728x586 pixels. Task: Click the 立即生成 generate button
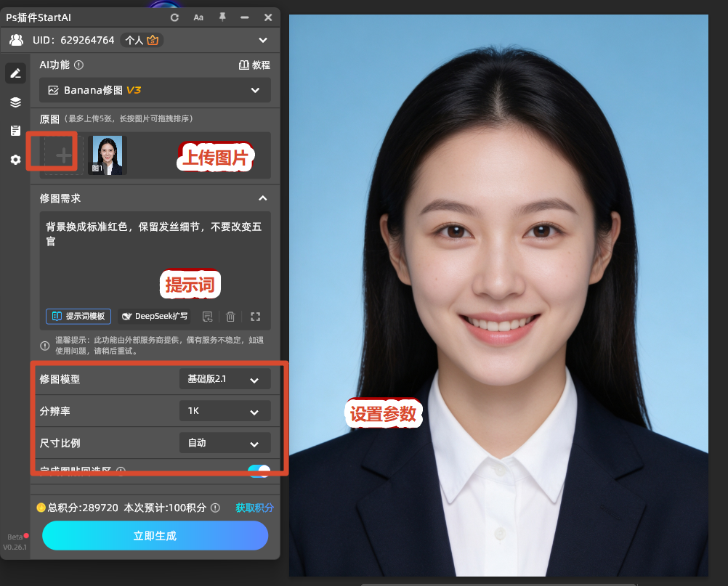pyautogui.click(x=155, y=535)
